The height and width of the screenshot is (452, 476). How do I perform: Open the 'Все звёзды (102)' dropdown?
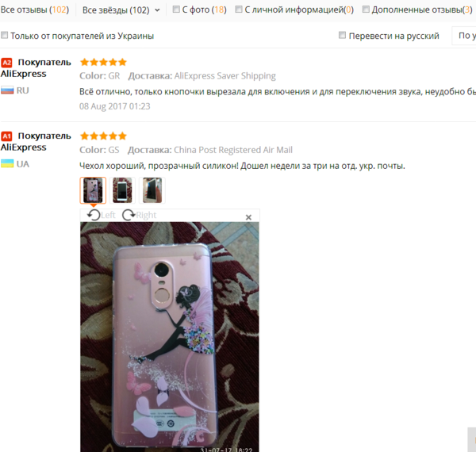[x=121, y=10]
